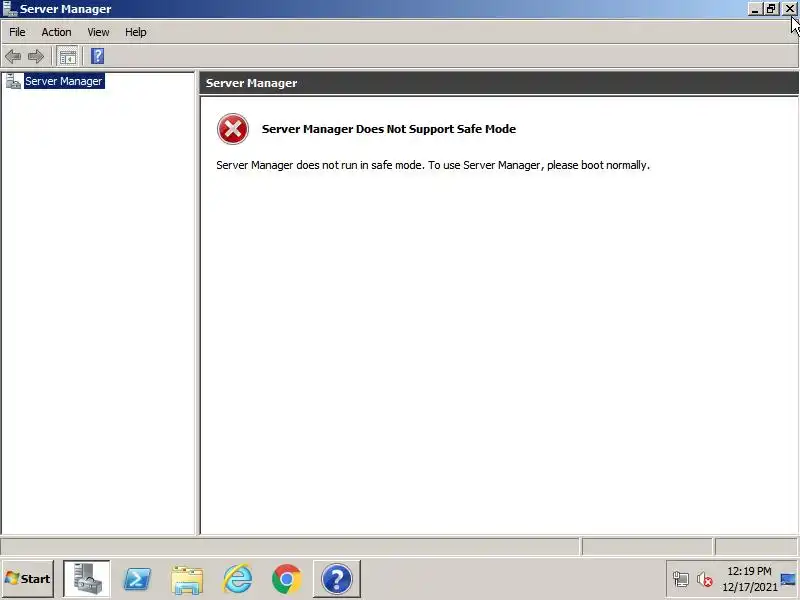Click the Server Manager title bar icon
The height and width of the screenshot is (600, 800).
[x=10, y=9]
